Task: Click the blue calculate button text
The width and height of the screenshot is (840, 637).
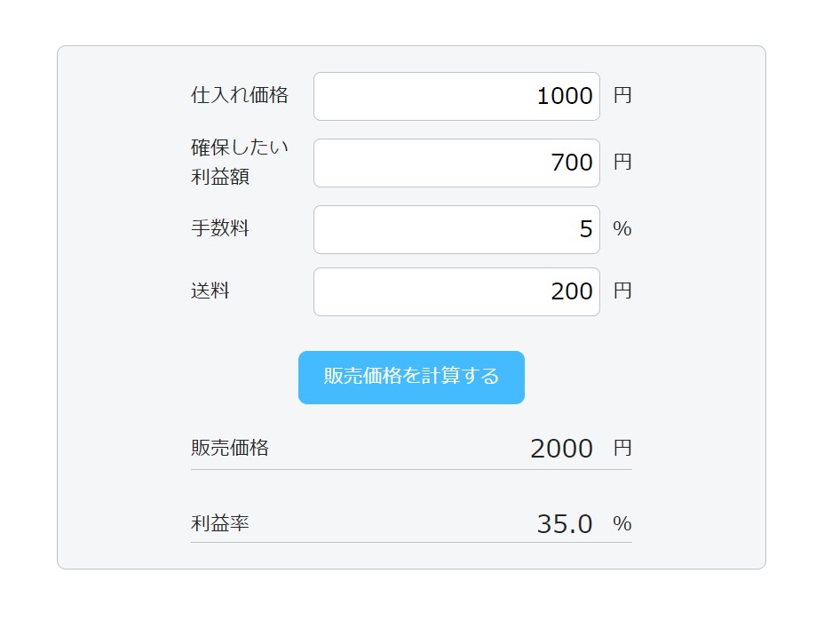Action: [410, 377]
